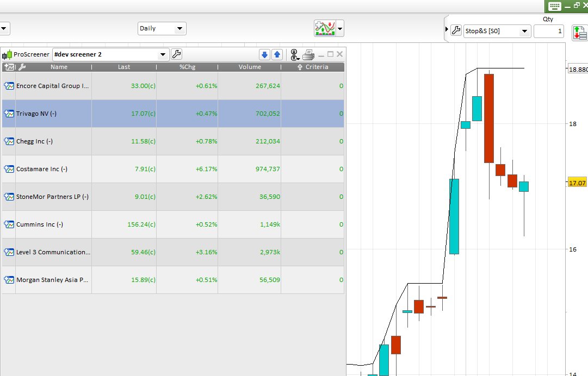Open chart icon for Costamare Inc row
Viewport: 588px width, 376px height.
coord(9,169)
